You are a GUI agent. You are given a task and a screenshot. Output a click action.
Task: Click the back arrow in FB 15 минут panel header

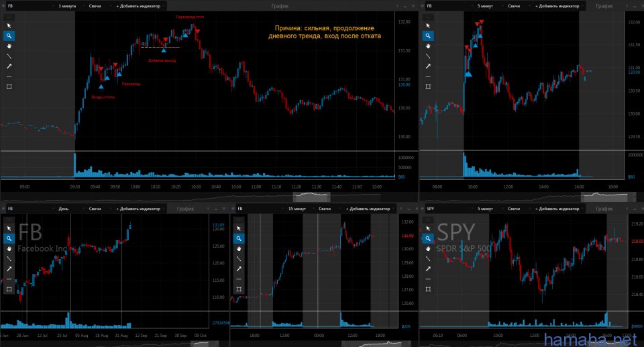[x=401, y=209]
